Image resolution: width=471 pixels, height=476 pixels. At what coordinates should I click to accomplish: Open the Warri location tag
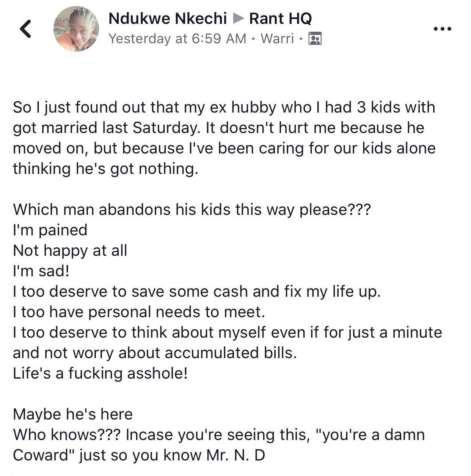point(277,39)
